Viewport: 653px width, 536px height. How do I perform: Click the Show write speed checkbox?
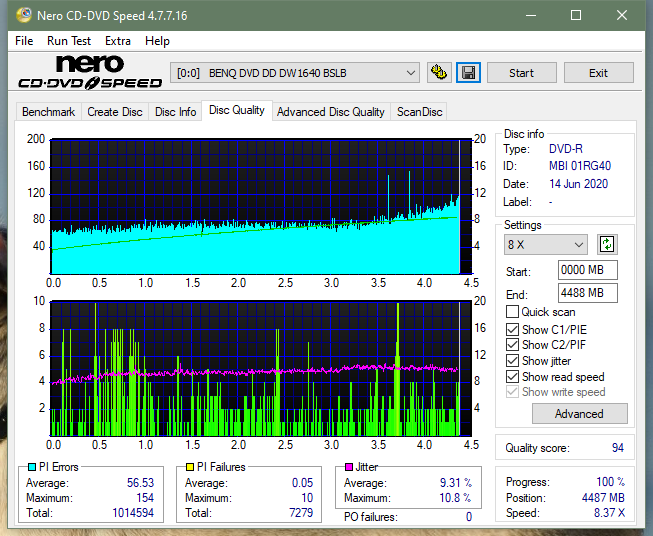(x=512, y=392)
